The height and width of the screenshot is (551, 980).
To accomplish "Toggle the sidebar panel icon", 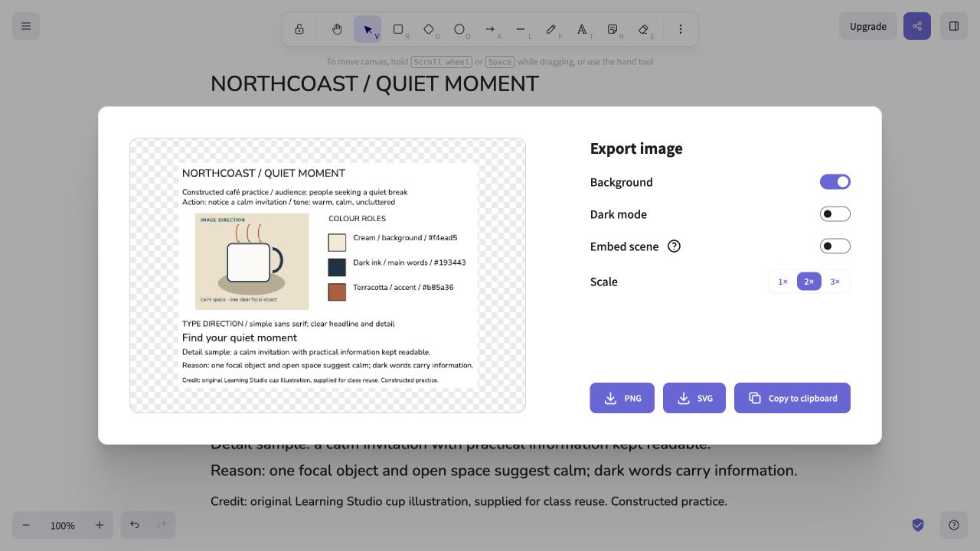I will 954,26.
